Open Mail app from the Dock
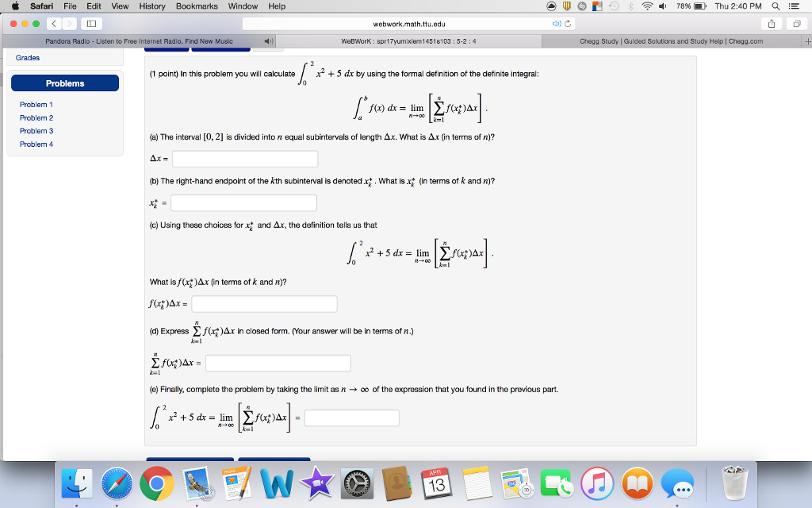This screenshot has width=812, height=508. (197, 483)
